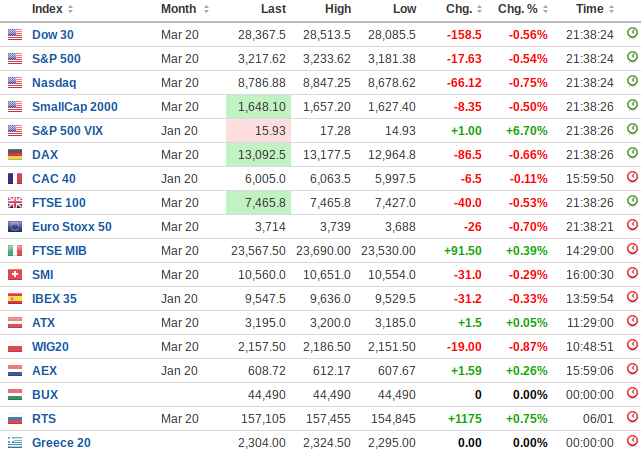Click the pink highlighted 15.93 value
The image size is (641, 454).
258,131
